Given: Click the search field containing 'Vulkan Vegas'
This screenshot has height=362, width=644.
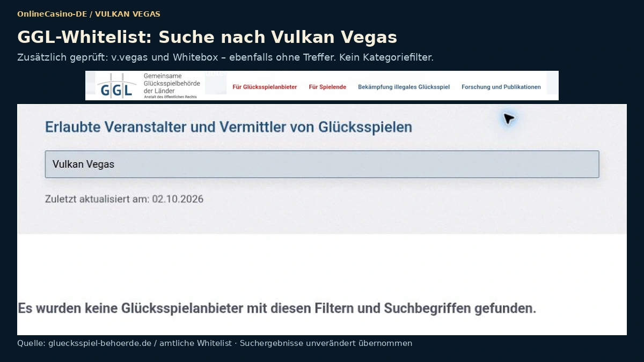Looking at the screenshot, I should coord(322,164).
